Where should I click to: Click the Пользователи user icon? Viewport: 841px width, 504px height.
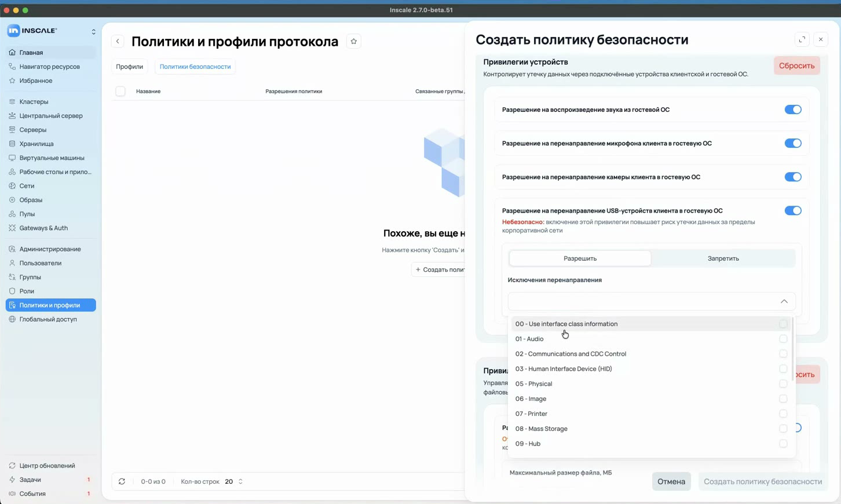coord(12,263)
